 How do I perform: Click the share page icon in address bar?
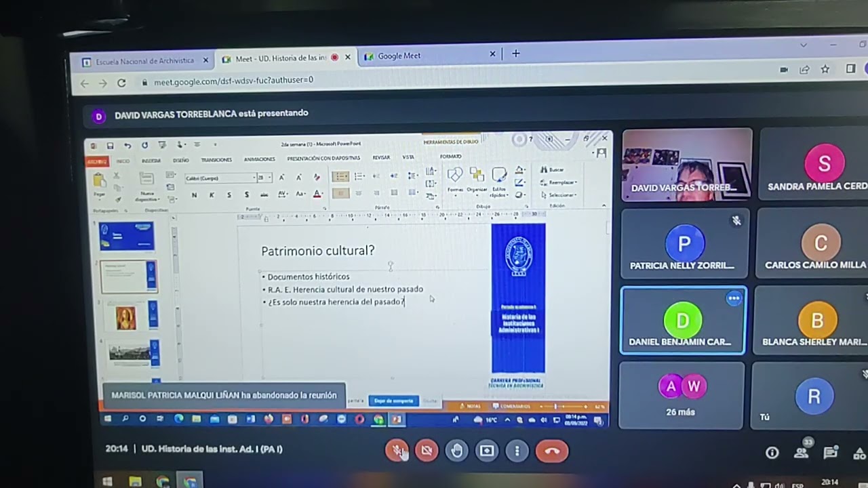[x=804, y=69]
